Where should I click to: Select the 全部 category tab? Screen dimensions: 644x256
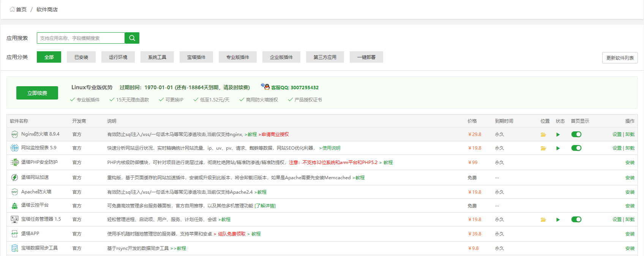[49, 57]
